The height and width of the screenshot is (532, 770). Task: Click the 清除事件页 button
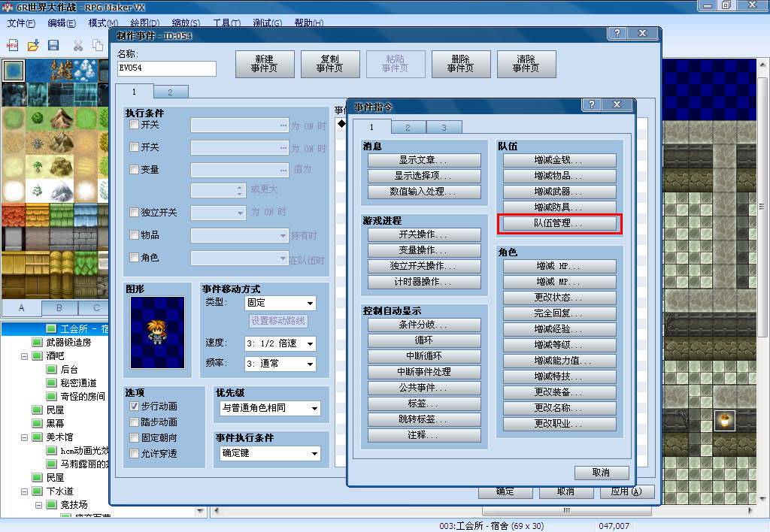coord(526,64)
